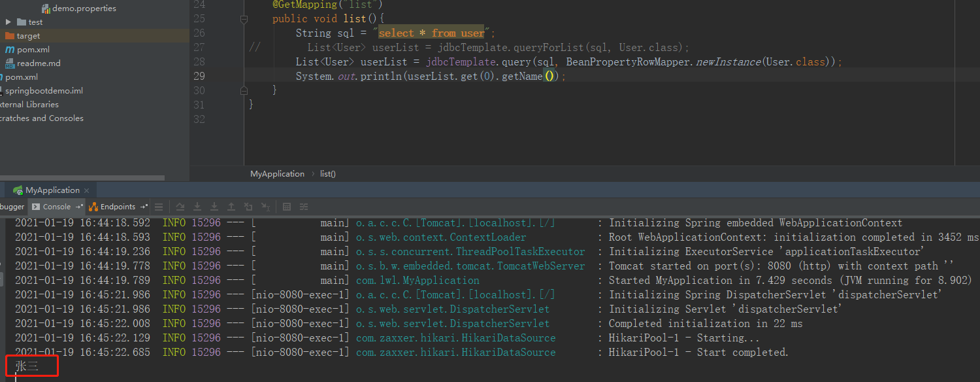980x382 pixels.
Task: Click the Run to Cursor icon
Action: point(265,207)
